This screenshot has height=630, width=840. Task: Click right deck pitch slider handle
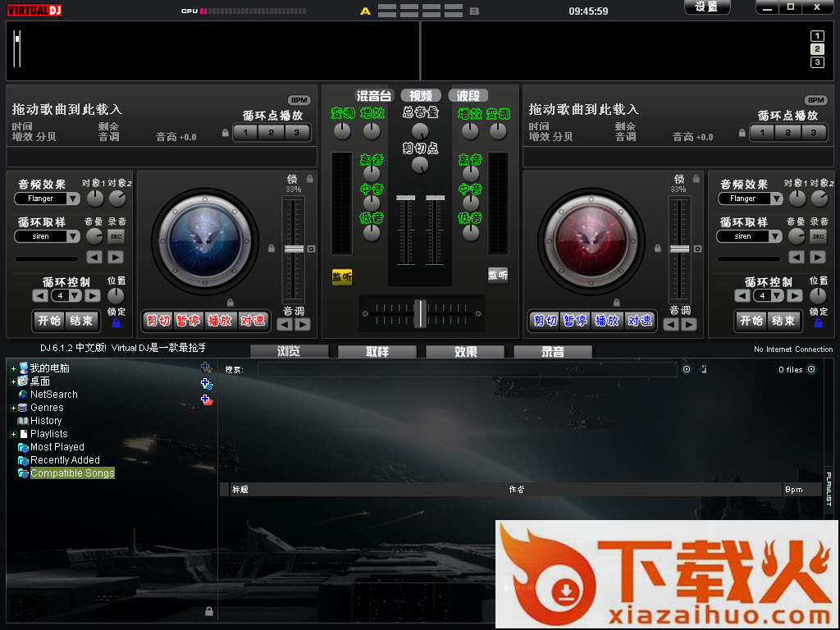679,249
